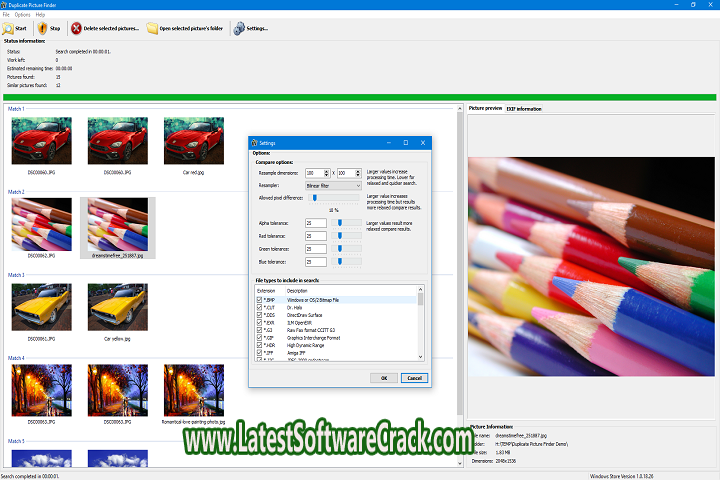Image resolution: width=720 pixels, height=480 pixels.
Task: Open the Resampler Bilinear filter dropdown
Action: 333,186
